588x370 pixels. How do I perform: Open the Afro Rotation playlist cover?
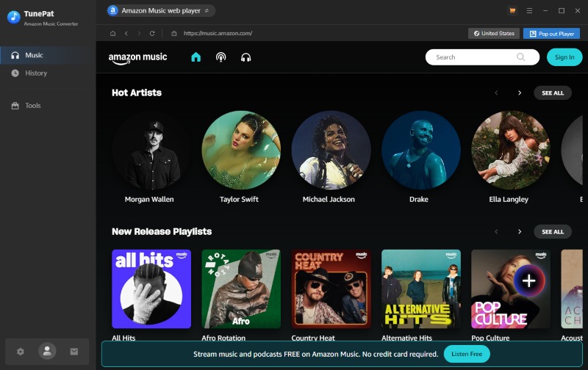(241, 289)
